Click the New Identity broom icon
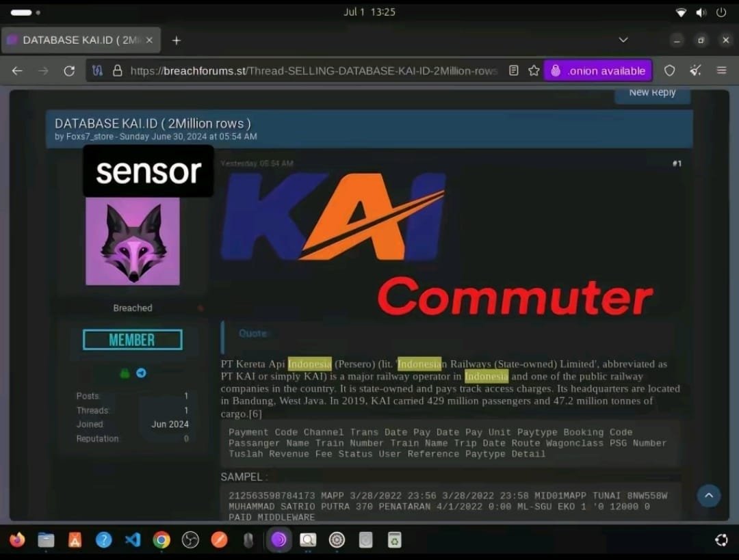The width and height of the screenshot is (739, 560). 696,70
